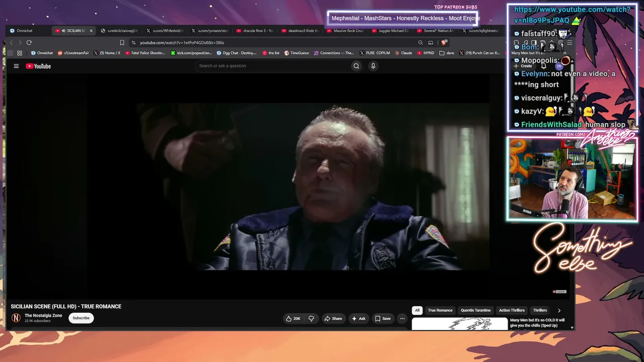Click the '25.9K subscribers' text
Screen dimensions: 644x362
(x=37, y=321)
